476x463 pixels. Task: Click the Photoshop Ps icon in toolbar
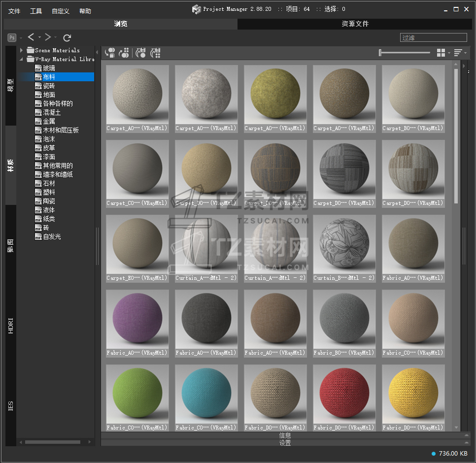tap(12, 37)
